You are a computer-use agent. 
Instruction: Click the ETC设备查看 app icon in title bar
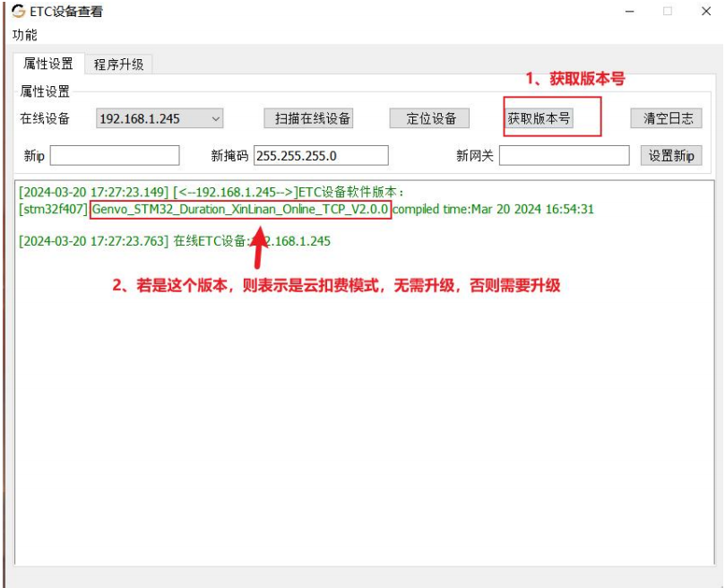[x=19, y=11]
